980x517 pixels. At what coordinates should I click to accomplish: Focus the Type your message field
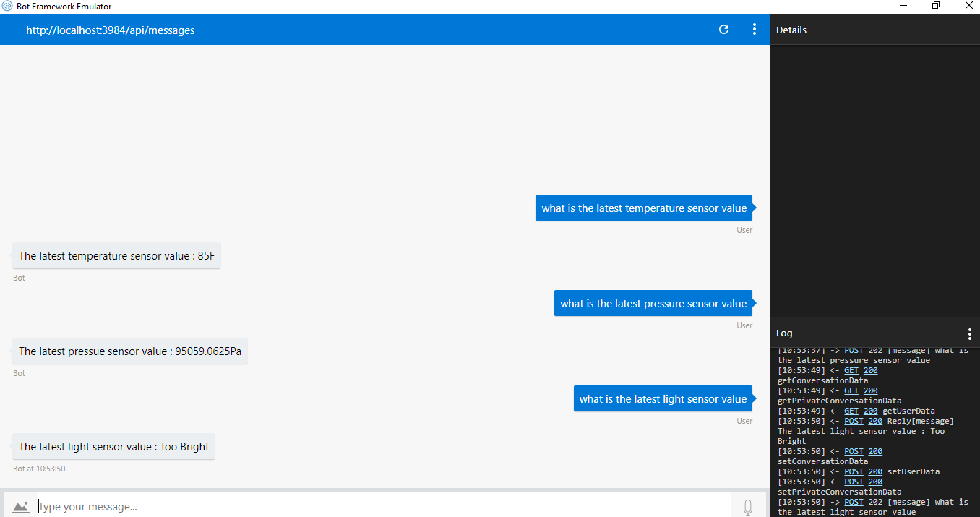point(383,506)
